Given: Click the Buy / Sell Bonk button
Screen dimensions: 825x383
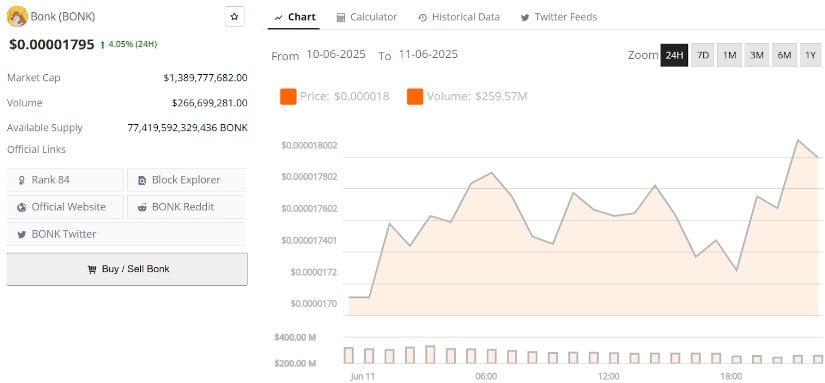Looking at the screenshot, I should coord(127,269).
